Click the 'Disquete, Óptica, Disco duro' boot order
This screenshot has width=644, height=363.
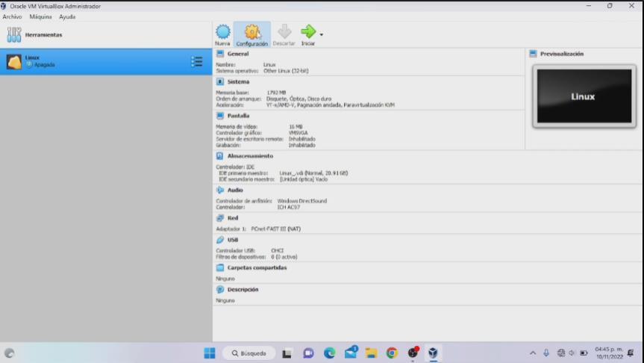tap(298, 99)
